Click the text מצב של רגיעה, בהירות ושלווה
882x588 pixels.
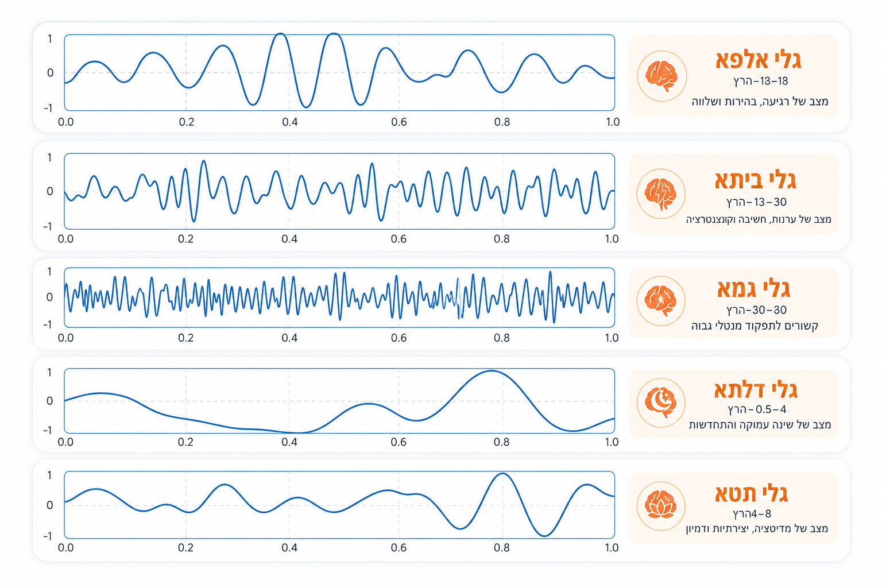(760, 102)
